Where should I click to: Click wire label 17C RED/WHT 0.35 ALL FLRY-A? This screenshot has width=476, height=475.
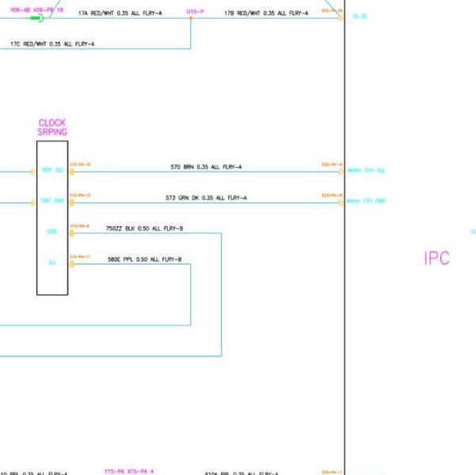pos(52,44)
